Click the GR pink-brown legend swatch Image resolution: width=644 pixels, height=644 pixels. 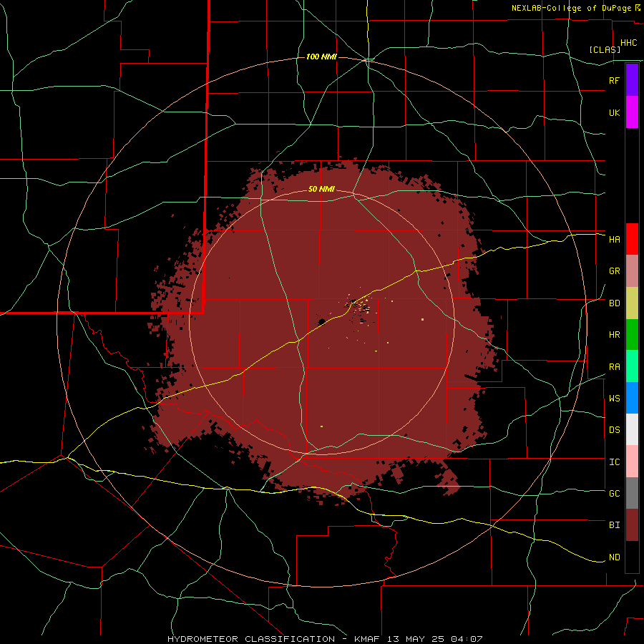click(632, 271)
